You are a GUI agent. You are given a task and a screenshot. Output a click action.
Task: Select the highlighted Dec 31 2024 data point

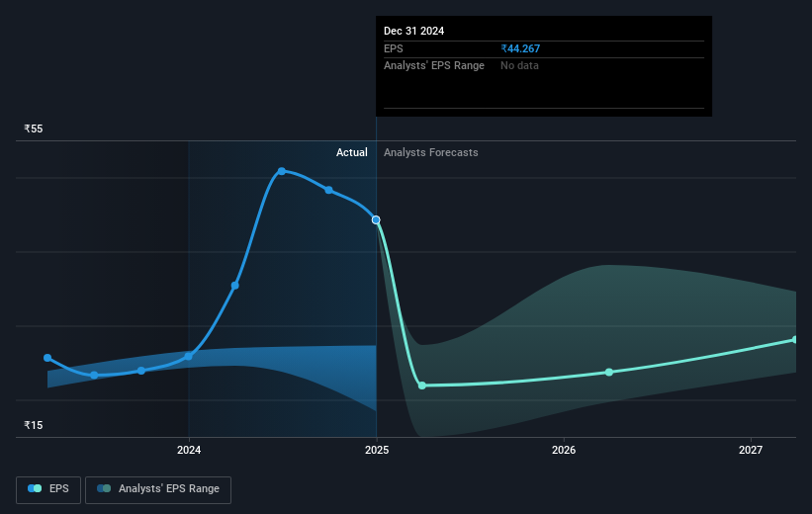pyautogui.click(x=376, y=220)
